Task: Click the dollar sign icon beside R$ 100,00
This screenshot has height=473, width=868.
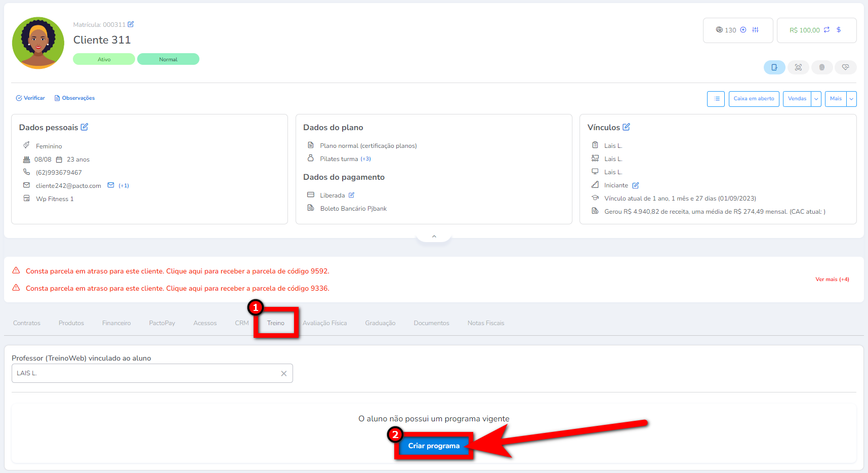Action: click(x=839, y=30)
